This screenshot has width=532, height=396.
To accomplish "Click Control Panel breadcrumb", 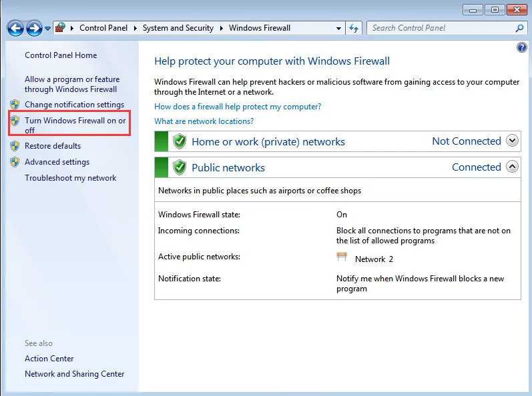I will pos(103,28).
